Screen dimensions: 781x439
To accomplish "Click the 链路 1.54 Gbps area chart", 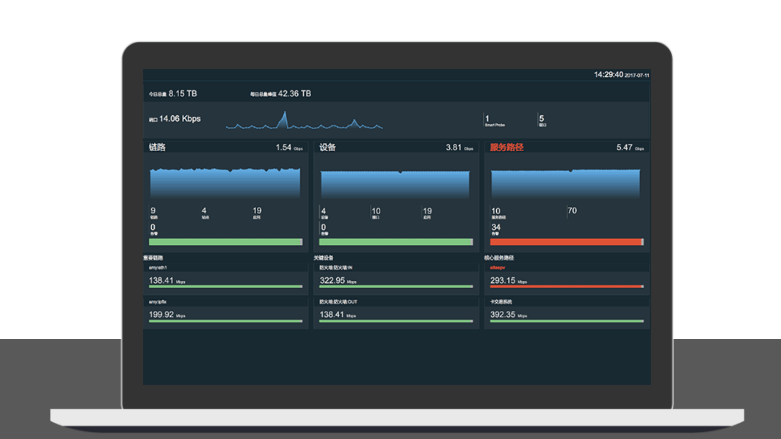I will (225, 182).
